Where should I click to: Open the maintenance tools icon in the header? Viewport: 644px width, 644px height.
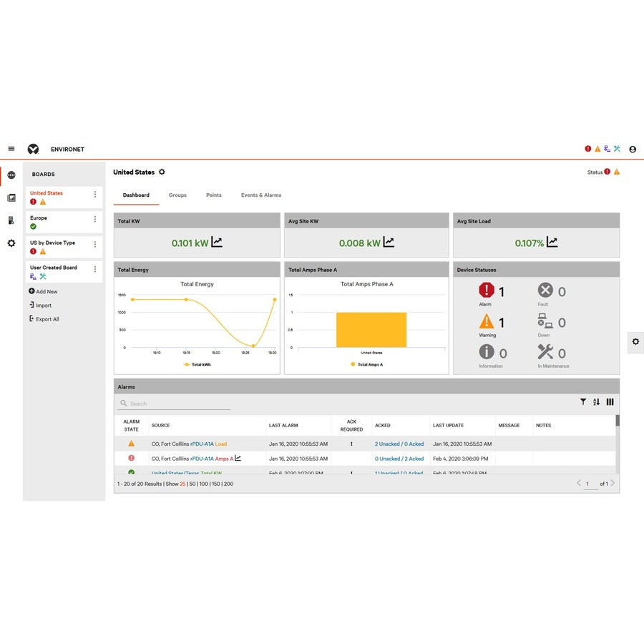(x=617, y=148)
